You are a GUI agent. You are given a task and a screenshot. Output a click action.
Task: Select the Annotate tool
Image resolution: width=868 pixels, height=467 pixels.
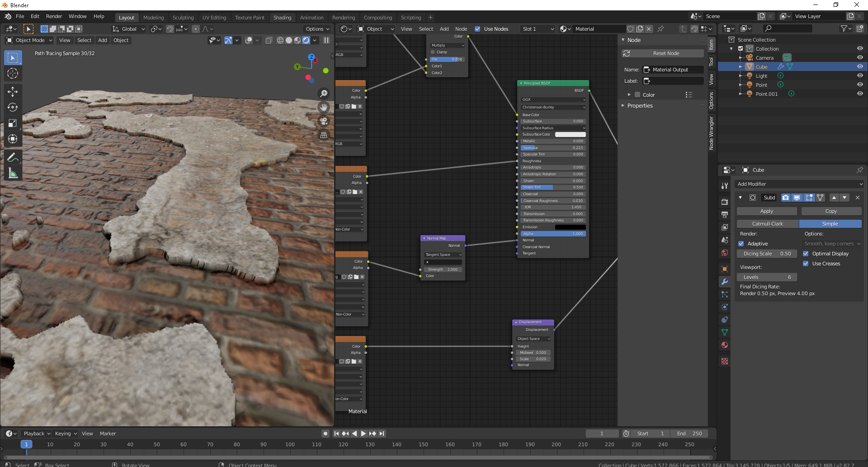13,157
